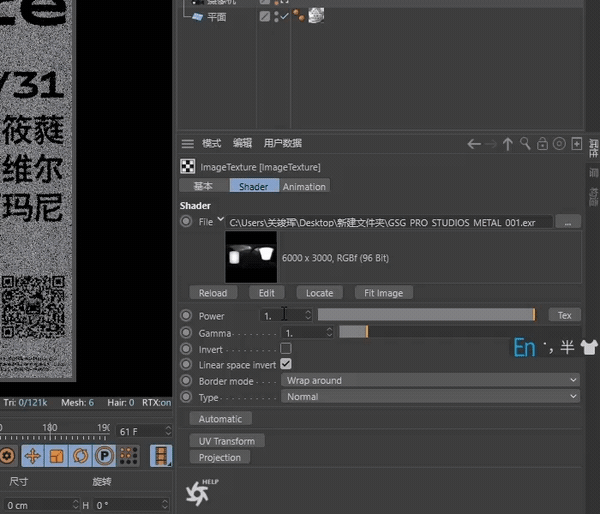Click the up arrow navigation icon
Image resolution: width=600 pixels, height=514 pixels.
(x=508, y=144)
